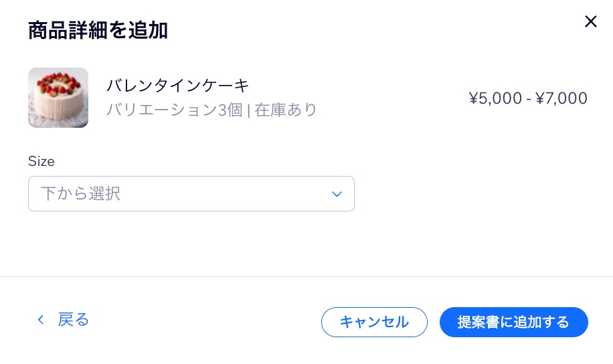
Task: Go back via the 戻る link
Action: click(73, 320)
